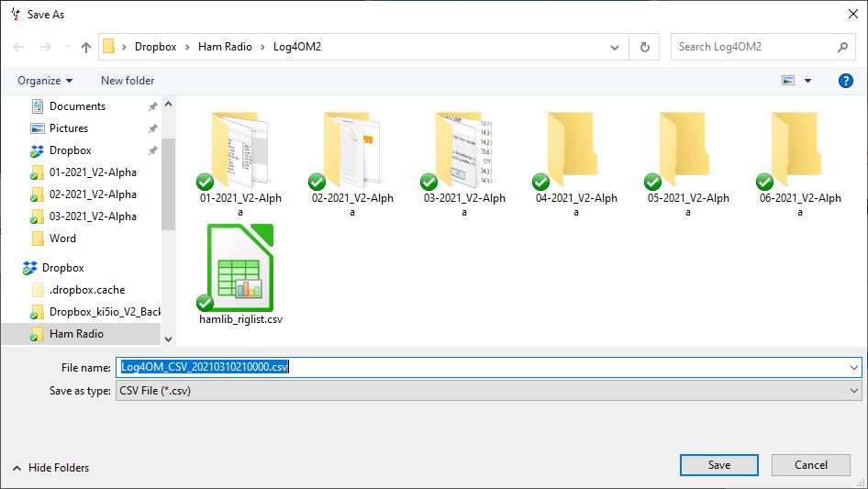Click the navigation pane scrollbar thumb
Viewport: 868px width, 489px height.
click(x=168, y=183)
